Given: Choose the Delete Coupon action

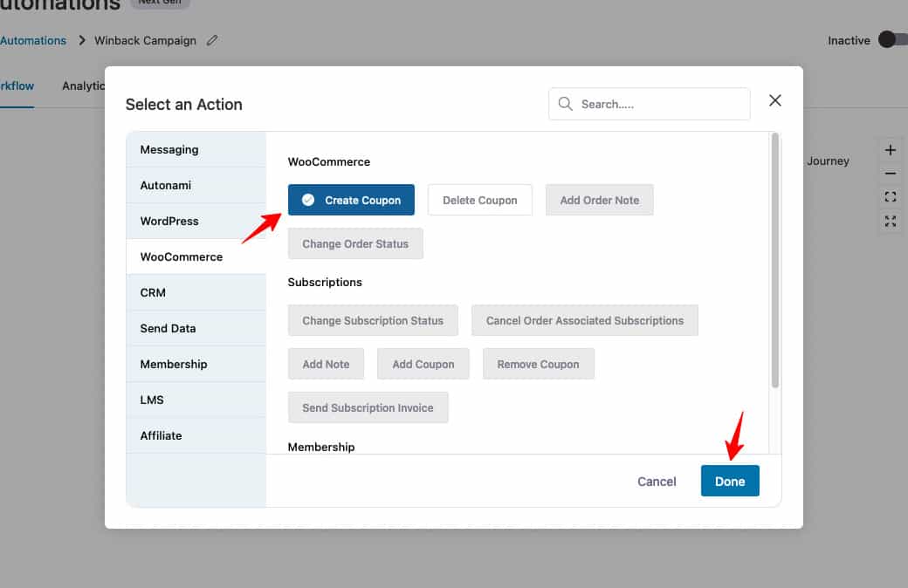Looking at the screenshot, I should pyautogui.click(x=479, y=199).
